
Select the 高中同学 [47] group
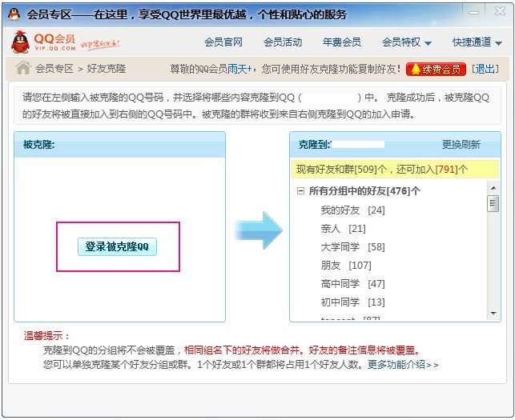click(x=352, y=283)
